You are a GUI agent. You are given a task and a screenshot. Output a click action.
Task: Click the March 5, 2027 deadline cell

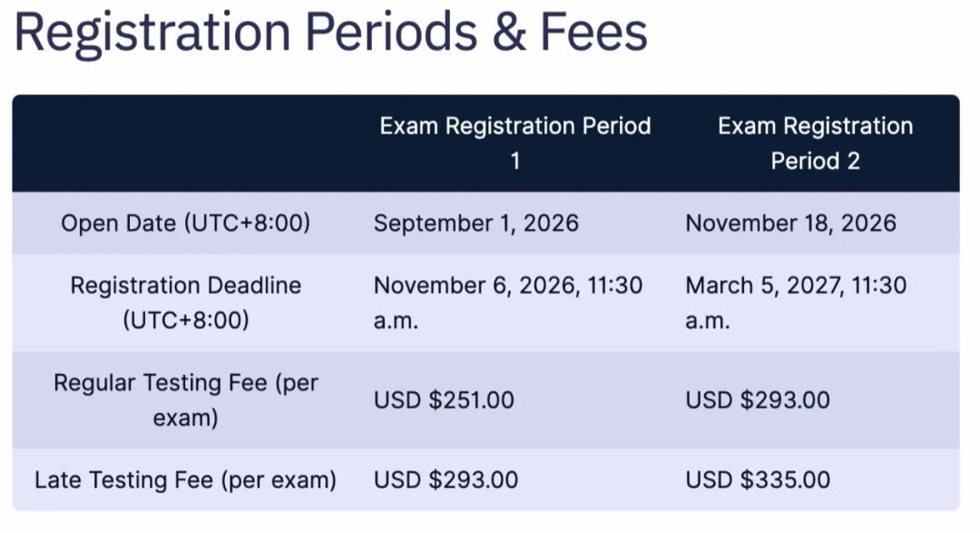tap(796, 302)
